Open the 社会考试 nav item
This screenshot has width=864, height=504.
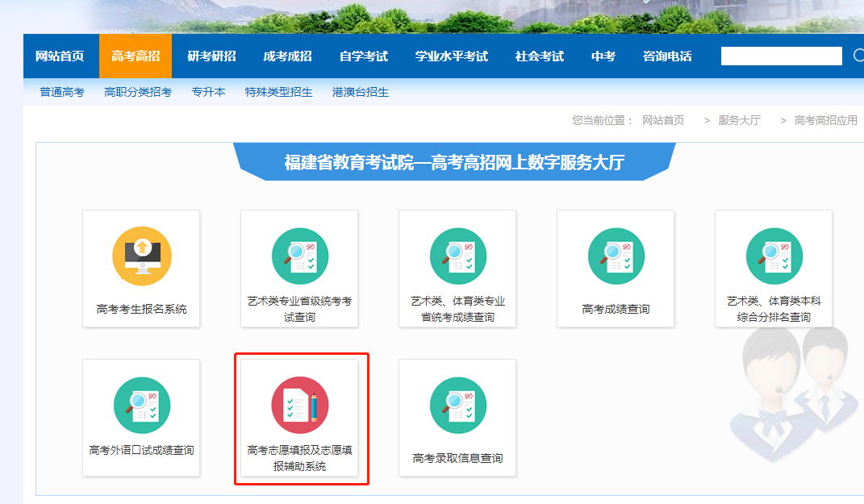(540, 56)
